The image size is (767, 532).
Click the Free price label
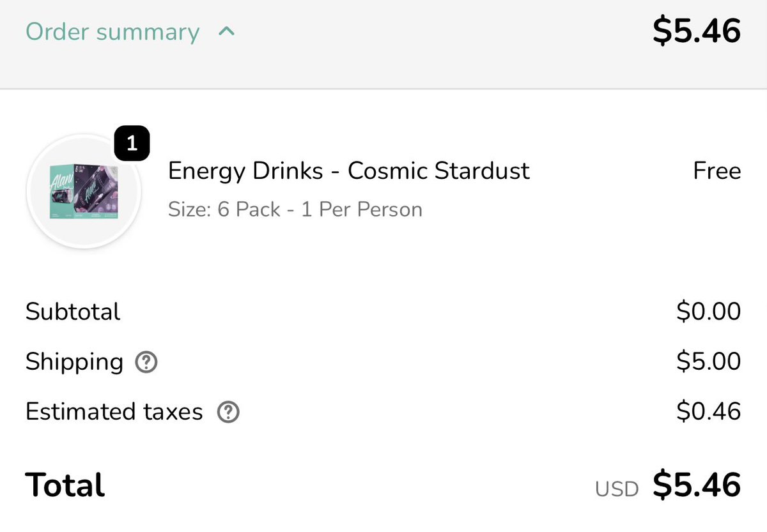[x=717, y=171]
